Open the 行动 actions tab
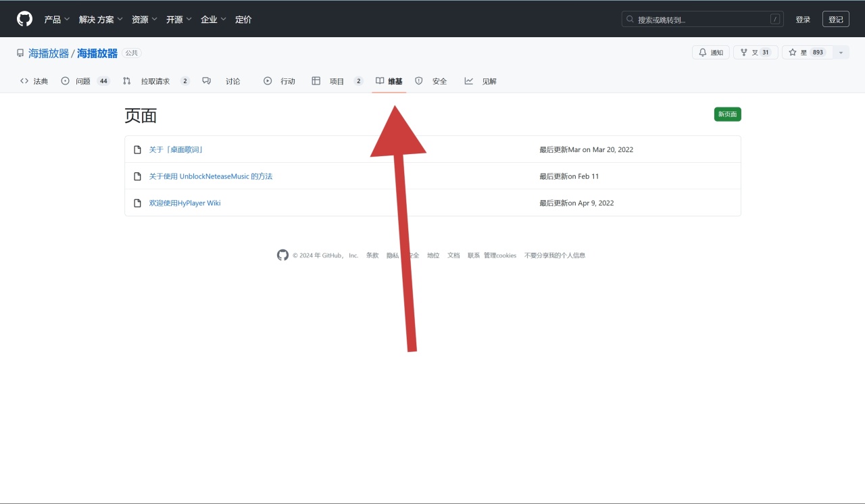The width and height of the screenshot is (865, 504). coord(279,81)
